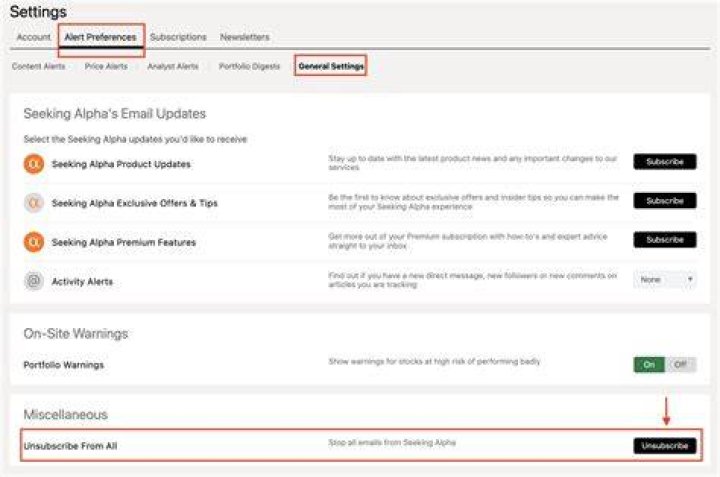This screenshot has width=720, height=477.
Task: Select the General Settings sub-tab
Action: pos(331,66)
